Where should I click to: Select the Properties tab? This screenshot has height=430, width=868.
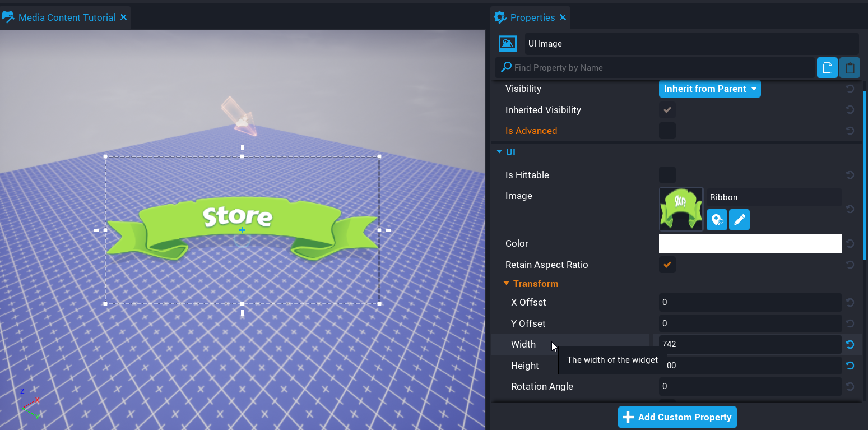coord(532,17)
